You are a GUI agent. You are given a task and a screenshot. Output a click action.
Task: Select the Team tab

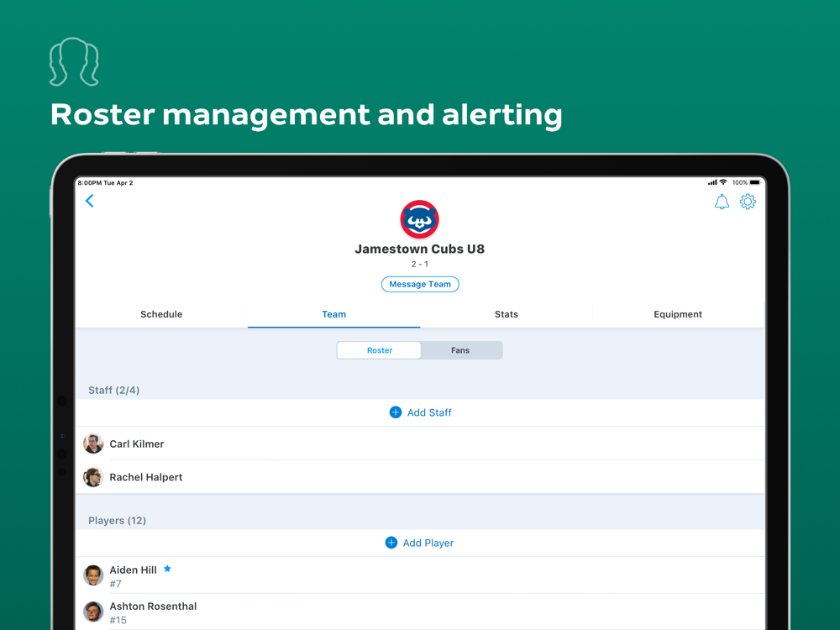[333, 314]
